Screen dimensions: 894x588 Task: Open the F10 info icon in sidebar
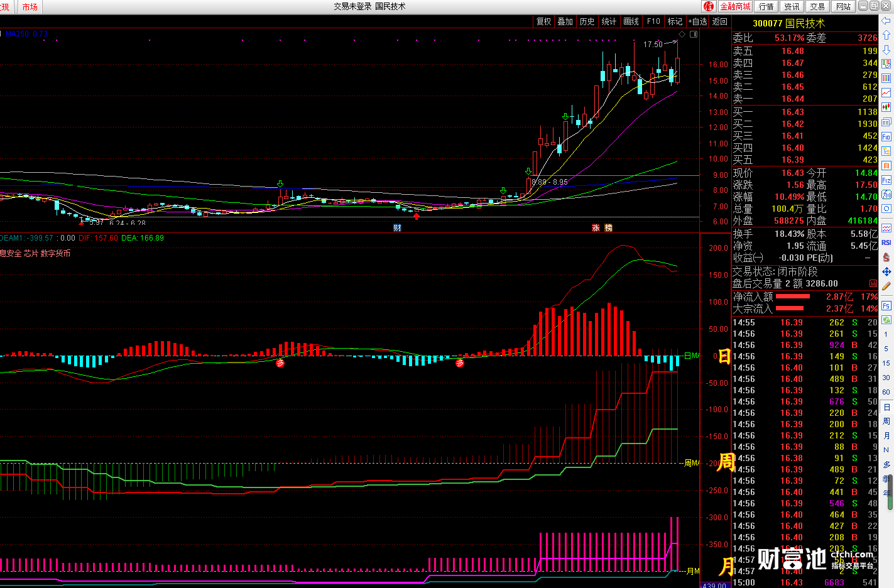click(886, 136)
